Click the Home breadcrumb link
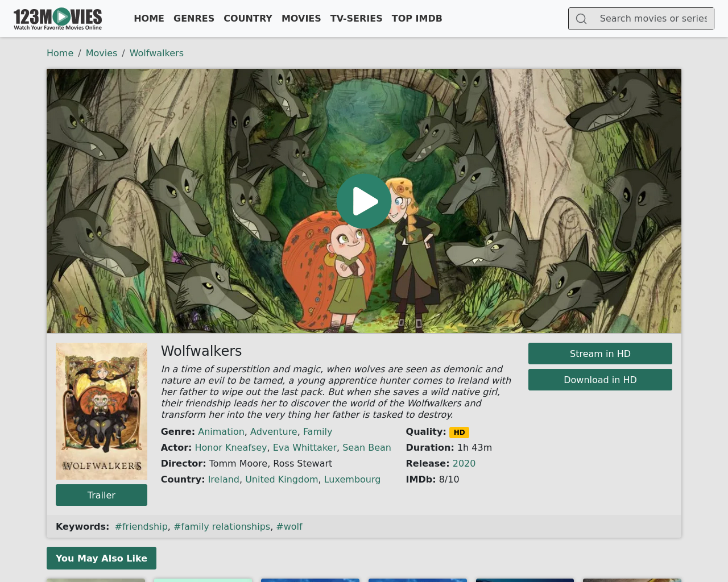 point(60,53)
